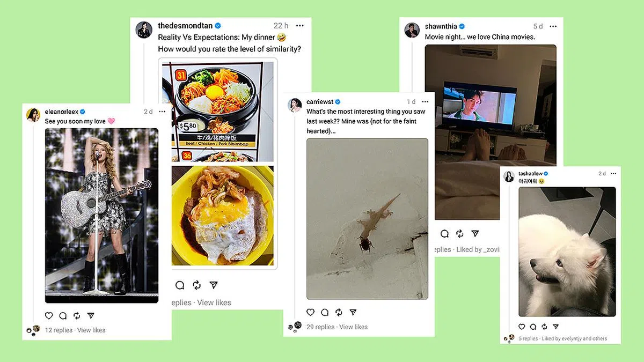The image size is (644, 362).
Task: Open shawnthia's profile picture avatar
Action: [412, 30]
